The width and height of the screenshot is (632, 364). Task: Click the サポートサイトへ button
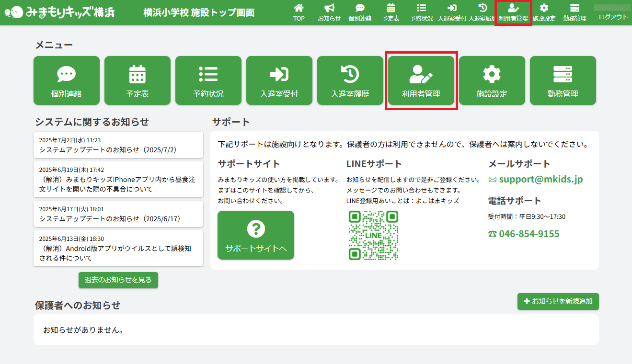[x=256, y=235]
